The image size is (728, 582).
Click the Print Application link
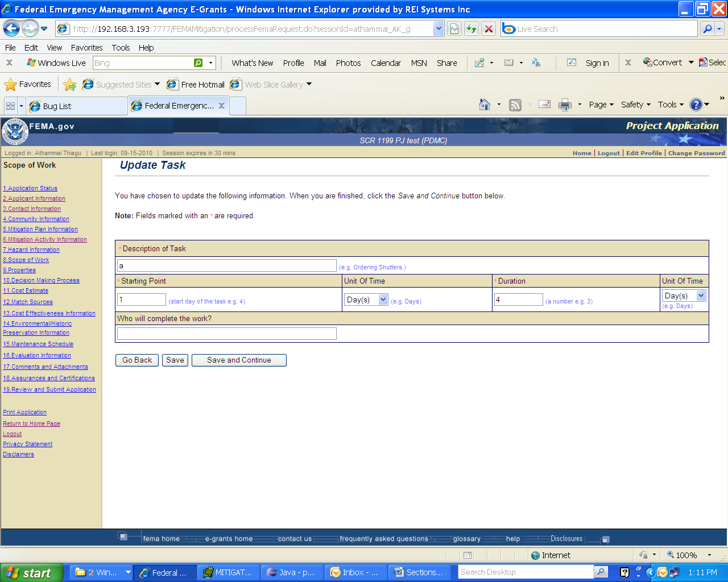[24, 413]
